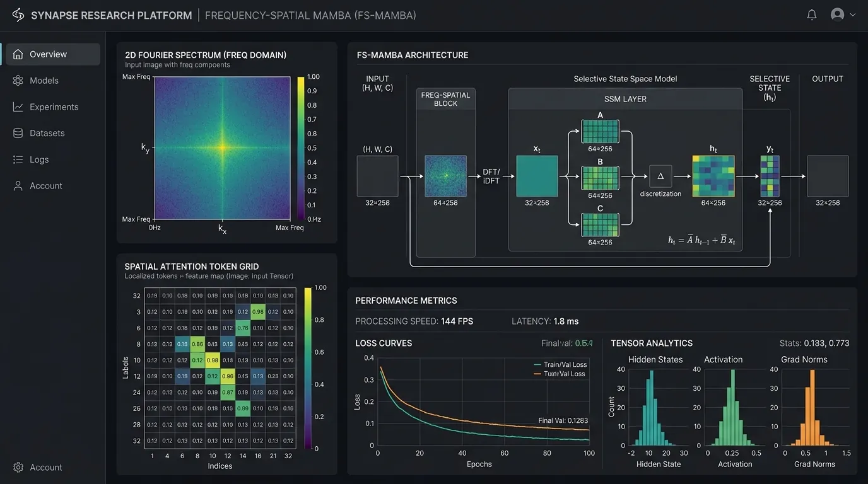
Task: Open the user profile avatar
Action: click(838, 14)
